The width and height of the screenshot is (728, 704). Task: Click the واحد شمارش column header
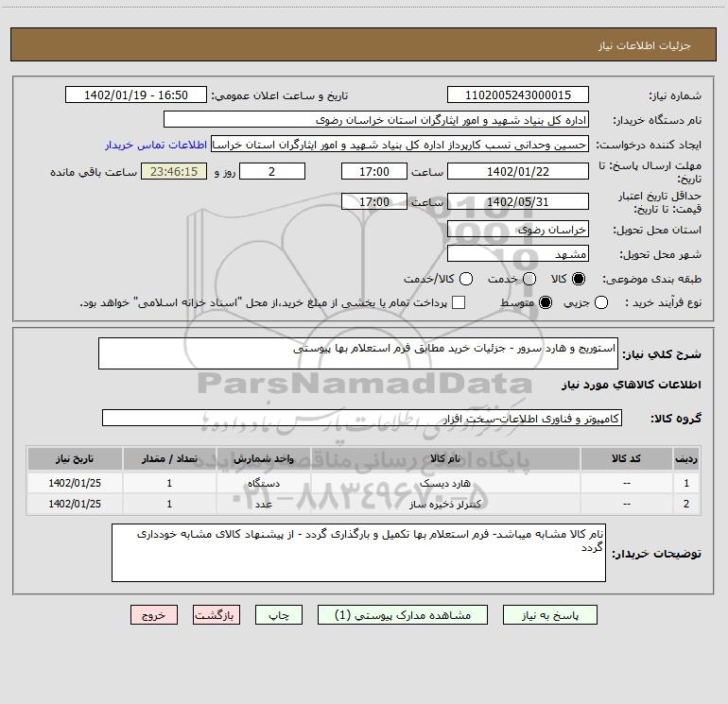[263, 458]
